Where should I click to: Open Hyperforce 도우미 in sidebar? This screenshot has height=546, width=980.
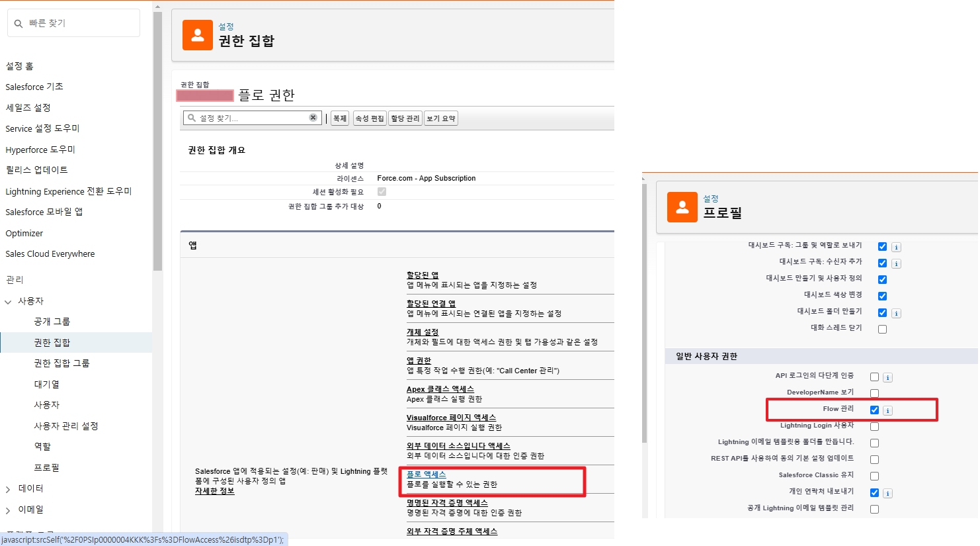pyautogui.click(x=40, y=150)
